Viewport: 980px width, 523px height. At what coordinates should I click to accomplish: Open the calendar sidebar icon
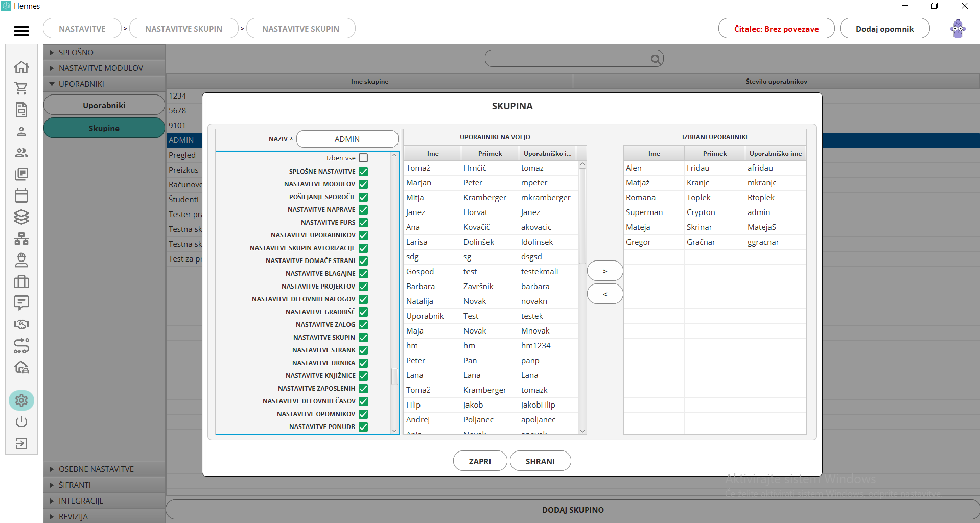tap(21, 196)
